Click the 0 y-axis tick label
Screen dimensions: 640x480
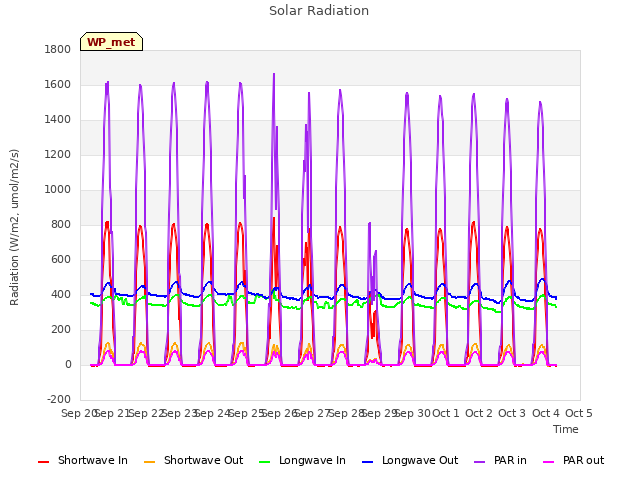tap(68, 365)
